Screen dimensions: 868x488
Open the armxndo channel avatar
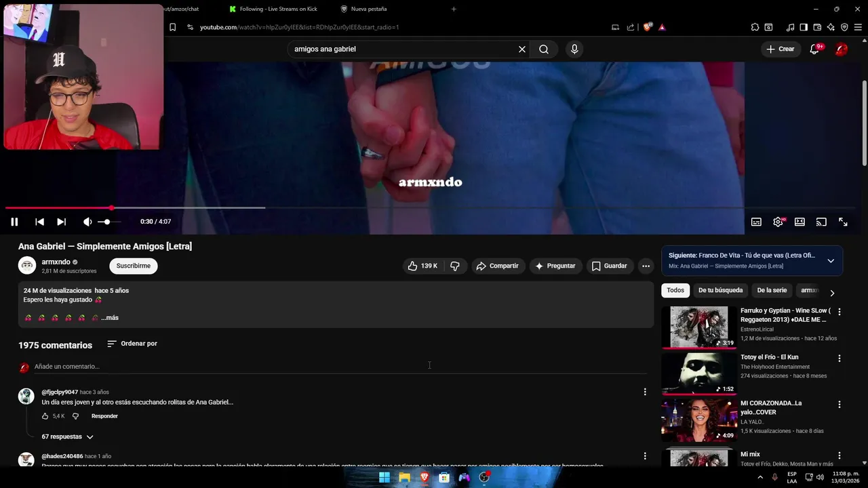click(27, 266)
